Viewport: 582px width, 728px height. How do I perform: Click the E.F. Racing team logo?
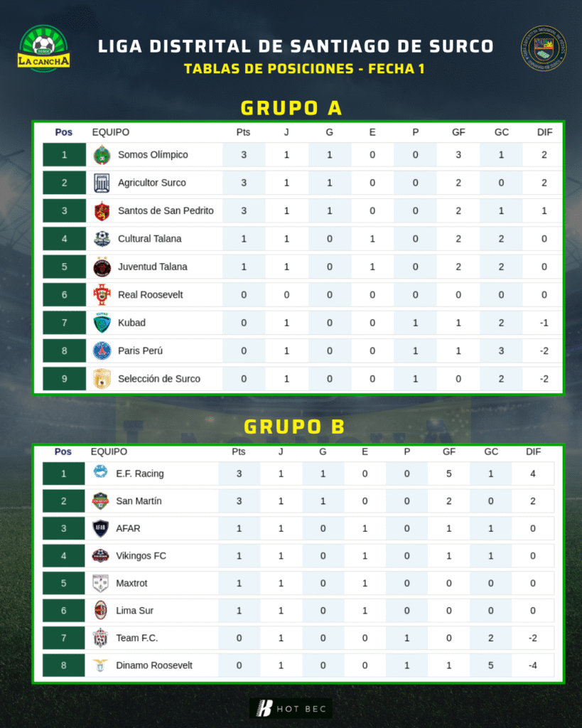pos(100,473)
